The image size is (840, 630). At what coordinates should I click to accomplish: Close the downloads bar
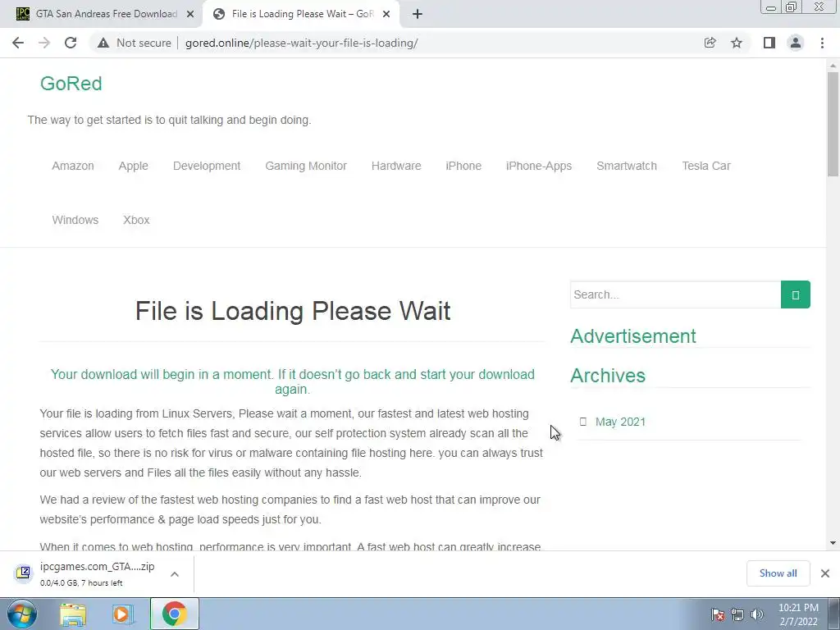pyautogui.click(x=825, y=573)
